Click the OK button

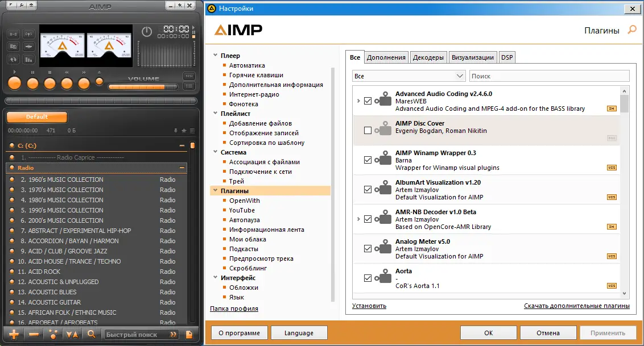pyautogui.click(x=488, y=333)
